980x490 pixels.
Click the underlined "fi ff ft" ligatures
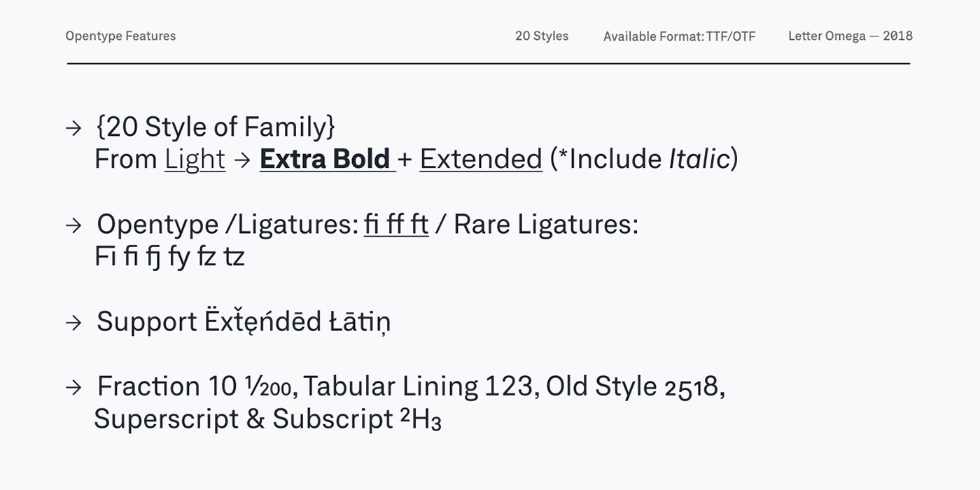tap(396, 225)
